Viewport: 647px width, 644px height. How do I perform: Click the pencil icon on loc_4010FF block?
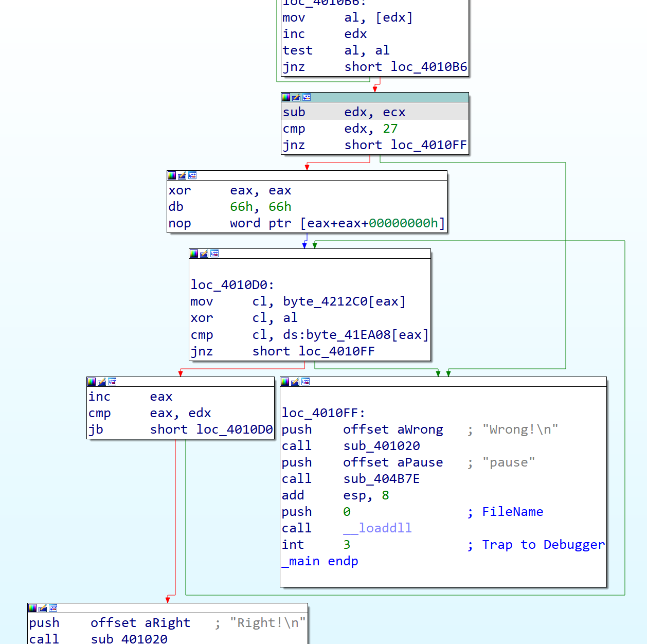point(296,382)
